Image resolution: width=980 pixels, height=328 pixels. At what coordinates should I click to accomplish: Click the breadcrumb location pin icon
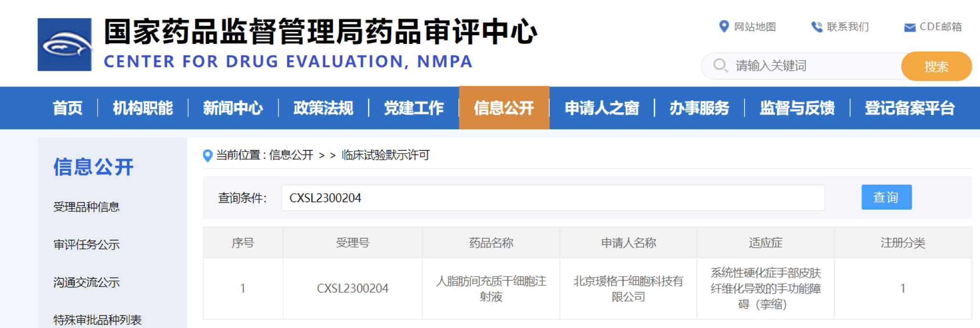click(x=208, y=156)
